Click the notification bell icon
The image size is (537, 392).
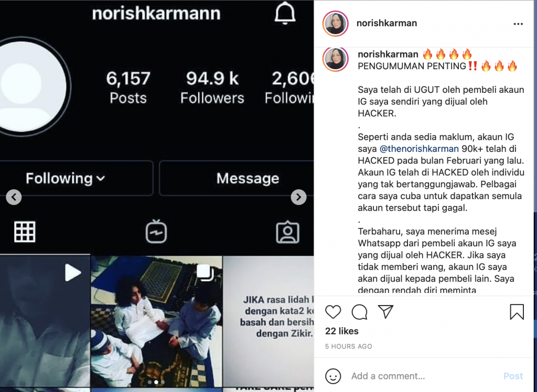285,14
